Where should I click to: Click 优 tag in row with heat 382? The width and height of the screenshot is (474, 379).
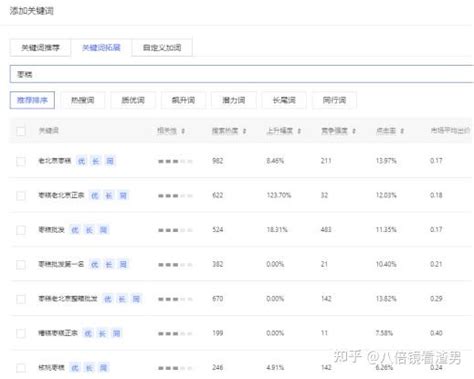95,264
